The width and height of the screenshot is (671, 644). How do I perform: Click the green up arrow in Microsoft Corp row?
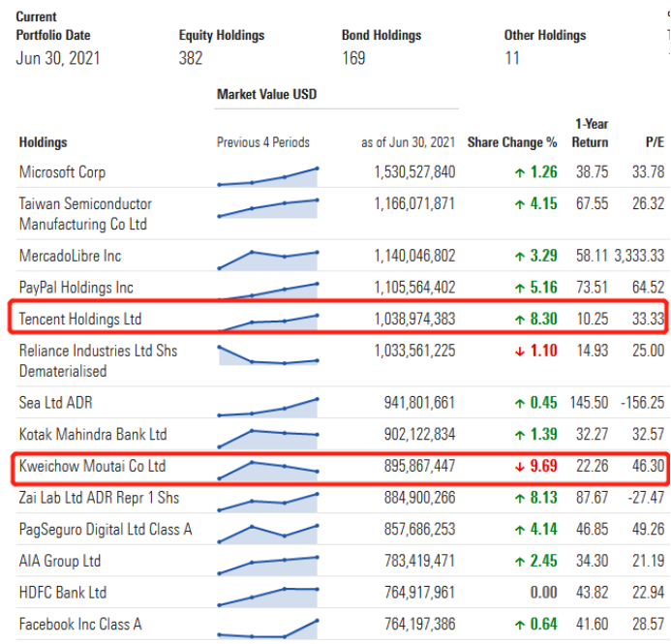[519, 172]
